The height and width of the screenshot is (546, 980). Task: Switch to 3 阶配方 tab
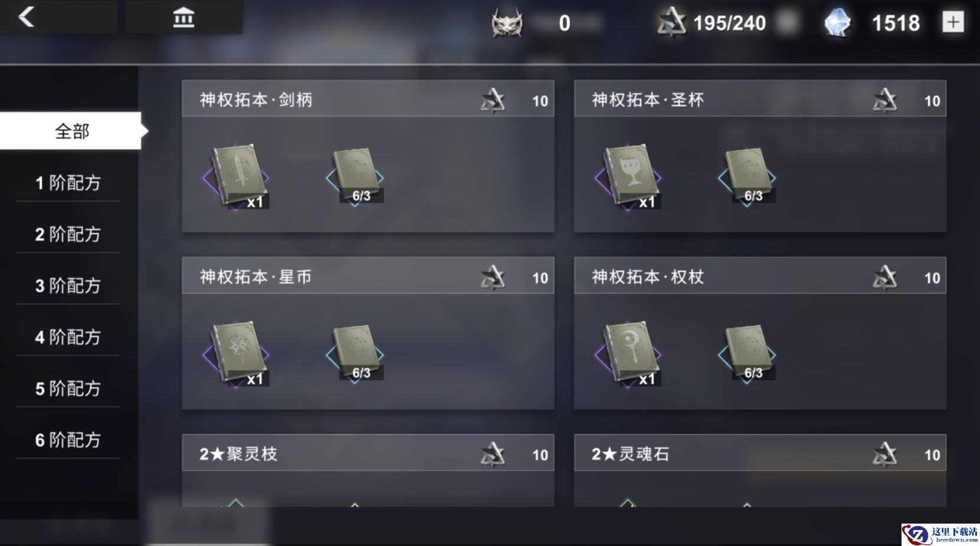point(68,285)
